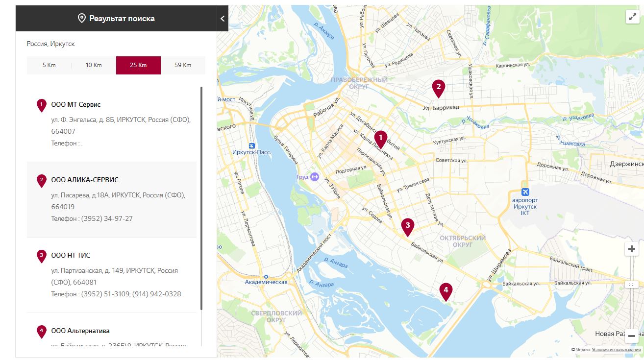Set search radius to 10 Km
The image size is (644, 360).
coord(94,65)
